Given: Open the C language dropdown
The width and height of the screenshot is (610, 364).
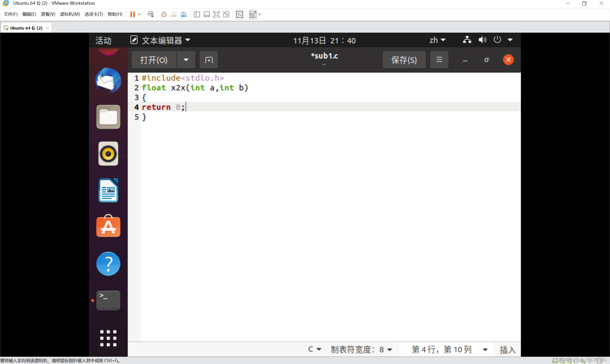Looking at the screenshot, I should pyautogui.click(x=315, y=349).
